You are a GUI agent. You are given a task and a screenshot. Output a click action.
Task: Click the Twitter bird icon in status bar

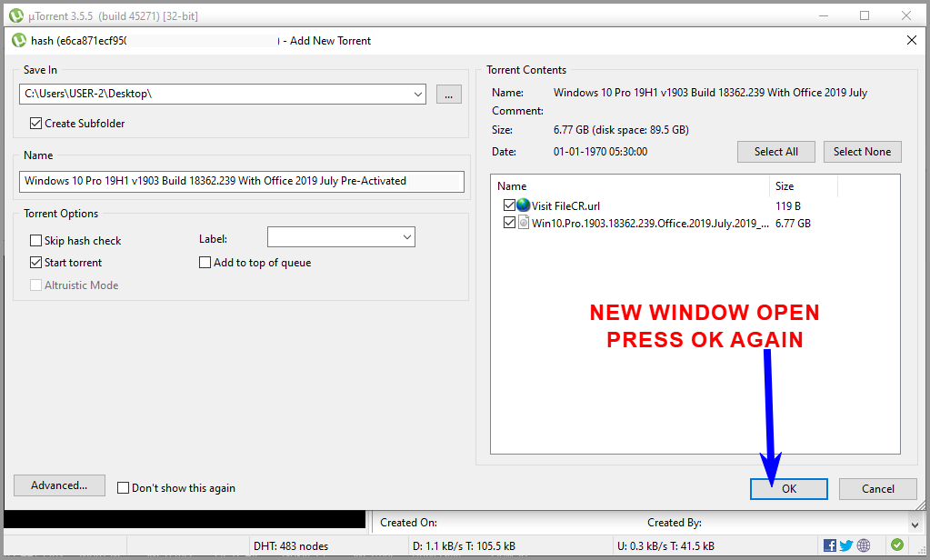[x=846, y=545]
